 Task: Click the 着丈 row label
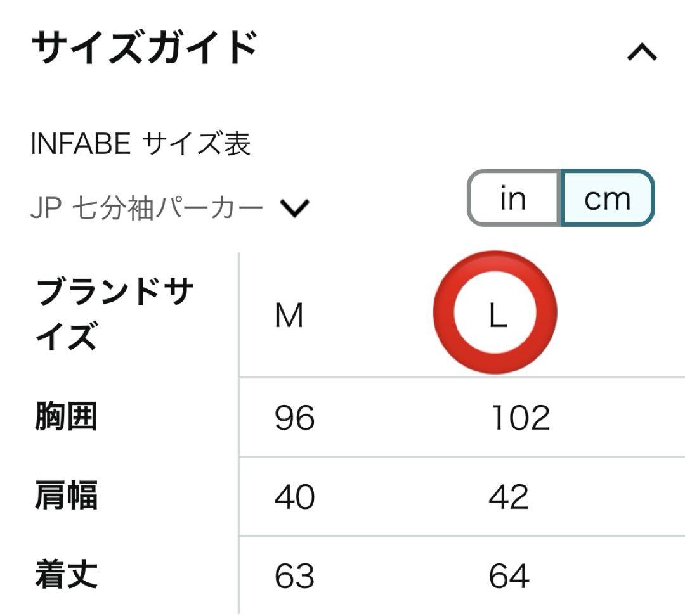(x=66, y=575)
